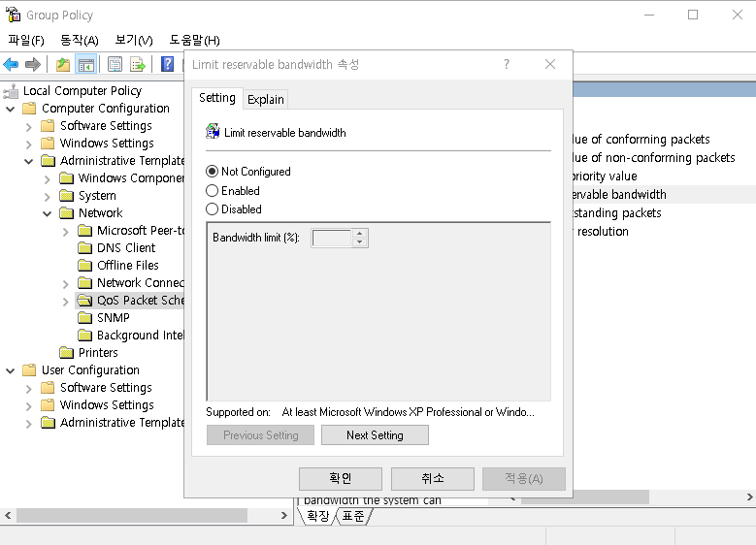
Task: Click the Local Computer Policy root icon
Action: tap(11, 90)
